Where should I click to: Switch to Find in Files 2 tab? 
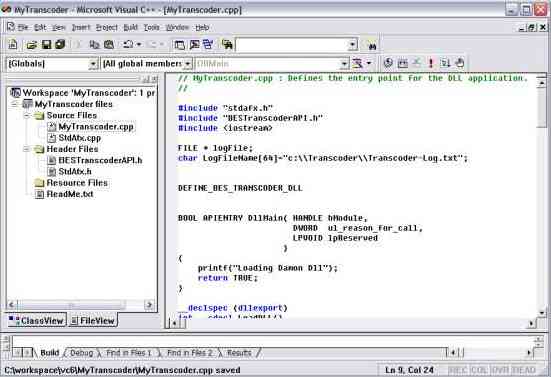pos(189,353)
